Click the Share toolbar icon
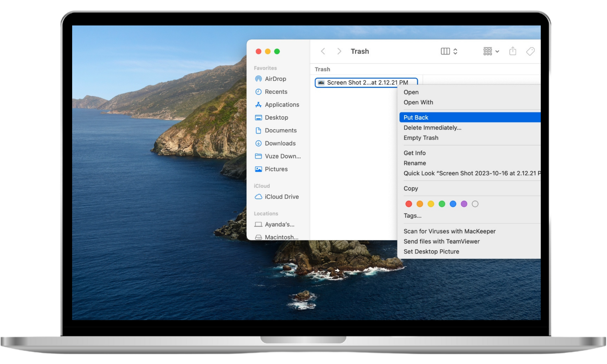The width and height of the screenshot is (607, 364). click(x=513, y=51)
